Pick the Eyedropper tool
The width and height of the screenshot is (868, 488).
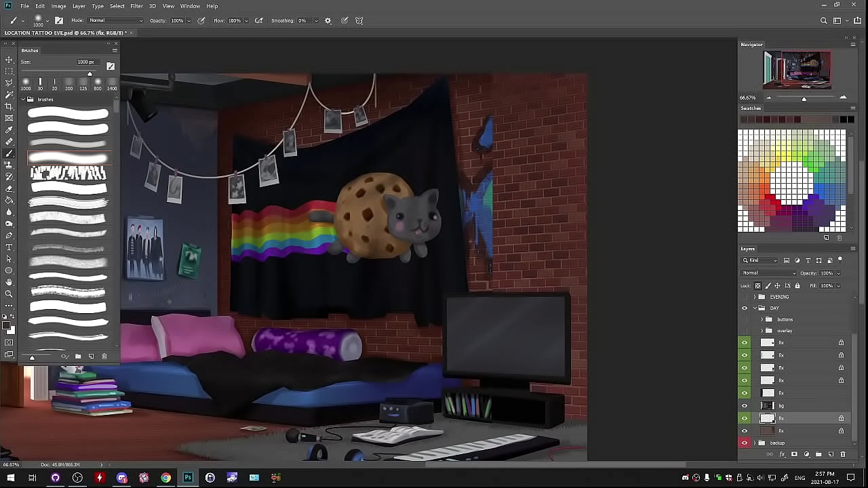[9, 130]
